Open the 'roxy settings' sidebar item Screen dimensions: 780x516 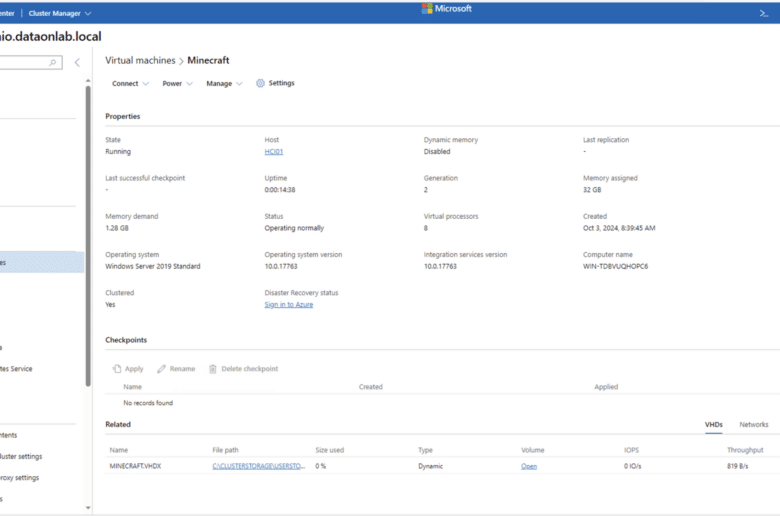click(19, 478)
